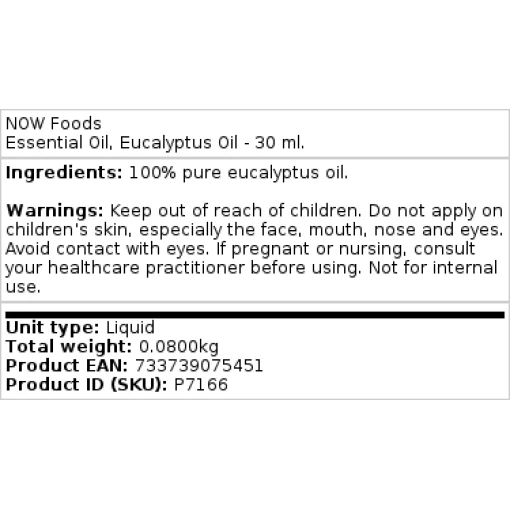Click the 30 ml. volume text
The image size is (510, 510).
click(280, 143)
